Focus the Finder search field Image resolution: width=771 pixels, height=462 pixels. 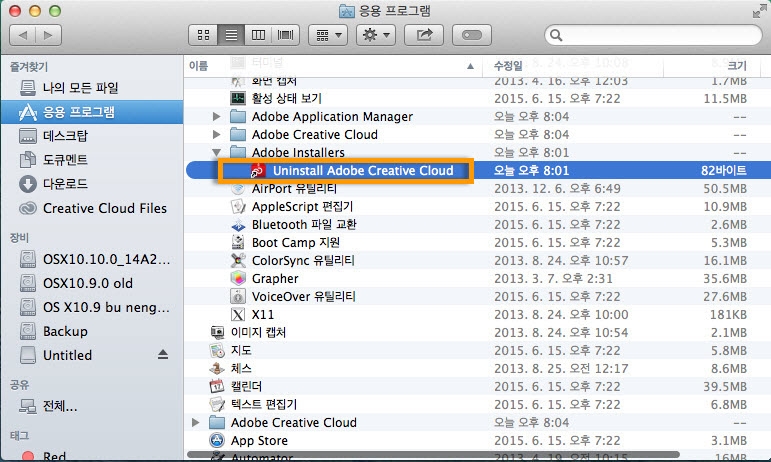point(653,35)
